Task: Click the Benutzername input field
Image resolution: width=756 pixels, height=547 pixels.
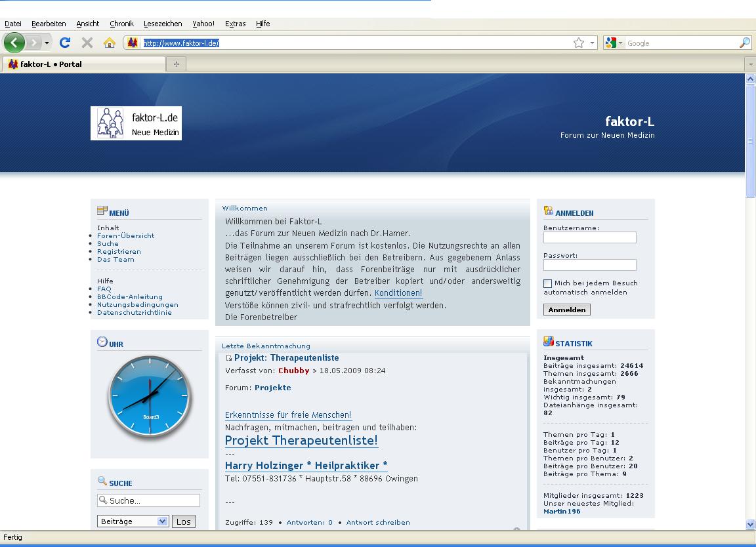Action: pyautogui.click(x=589, y=237)
